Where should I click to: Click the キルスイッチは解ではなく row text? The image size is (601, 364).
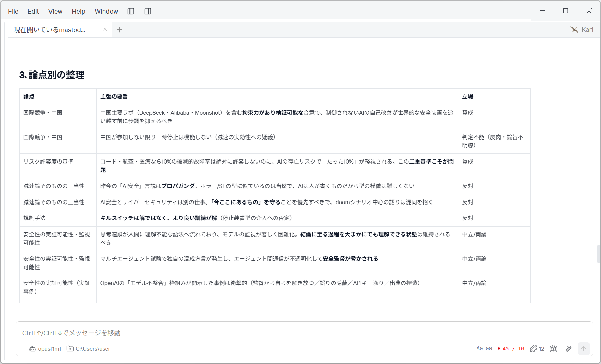click(x=196, y=218)
